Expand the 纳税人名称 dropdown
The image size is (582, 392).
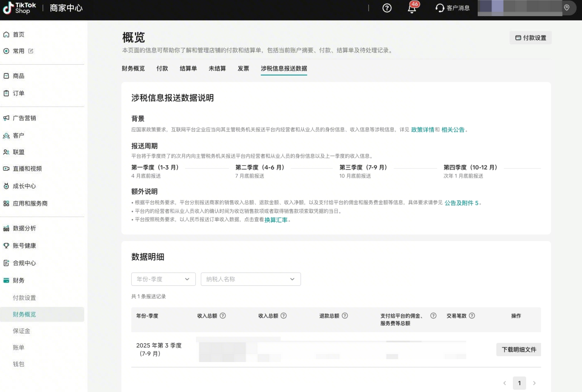click(250, 279)
